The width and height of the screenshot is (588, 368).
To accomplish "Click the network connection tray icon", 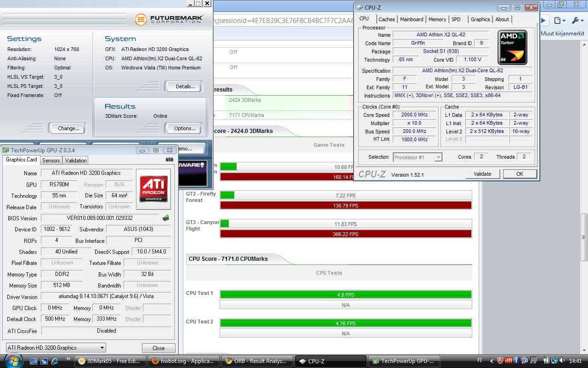I will pos(554,361).
